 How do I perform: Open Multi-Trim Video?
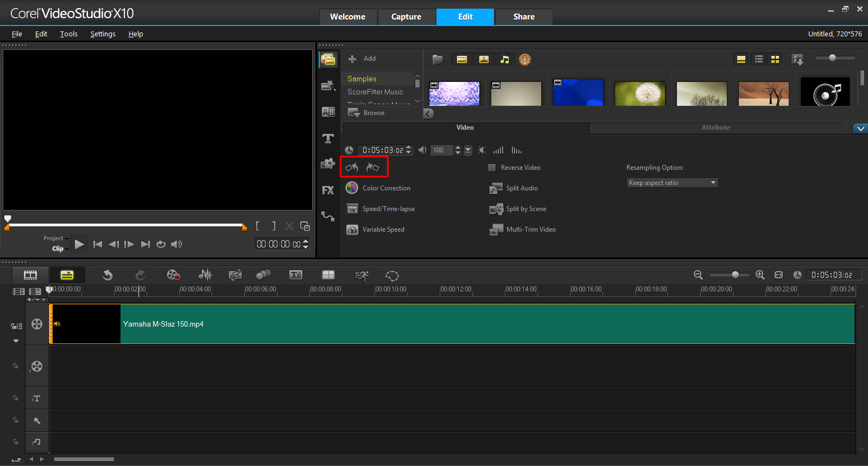(x=523, y=229)
